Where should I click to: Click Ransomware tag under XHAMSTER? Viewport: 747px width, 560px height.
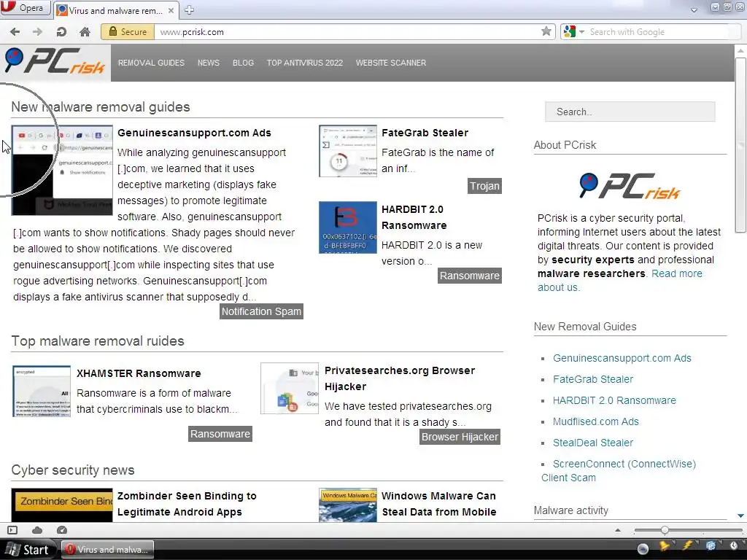coord(220,434)
